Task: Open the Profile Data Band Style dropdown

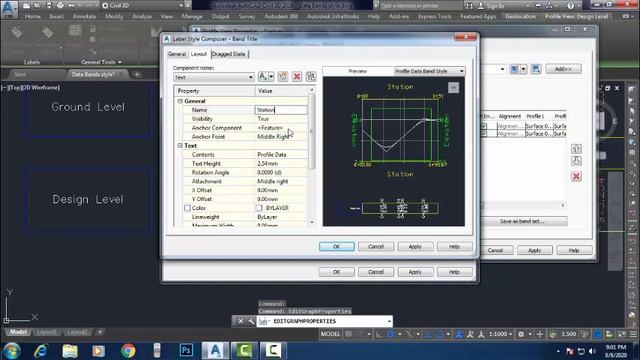Action: [429, 71]
